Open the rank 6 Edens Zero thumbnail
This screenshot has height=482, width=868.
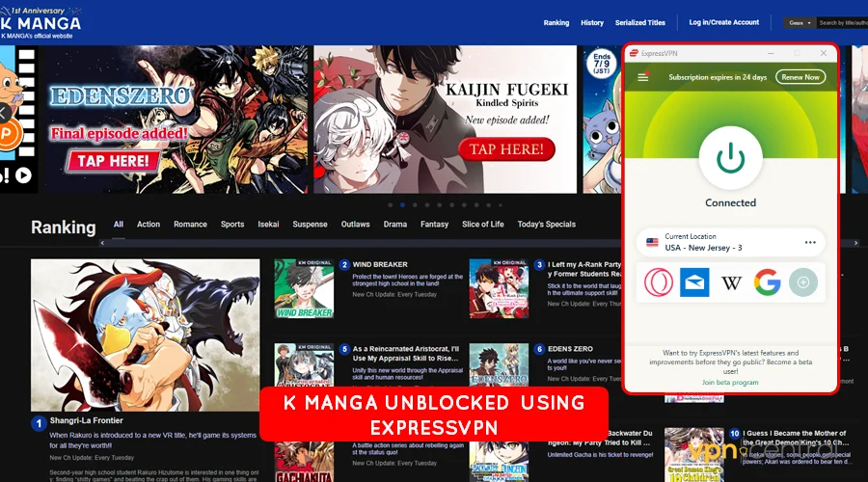point(499,364)
